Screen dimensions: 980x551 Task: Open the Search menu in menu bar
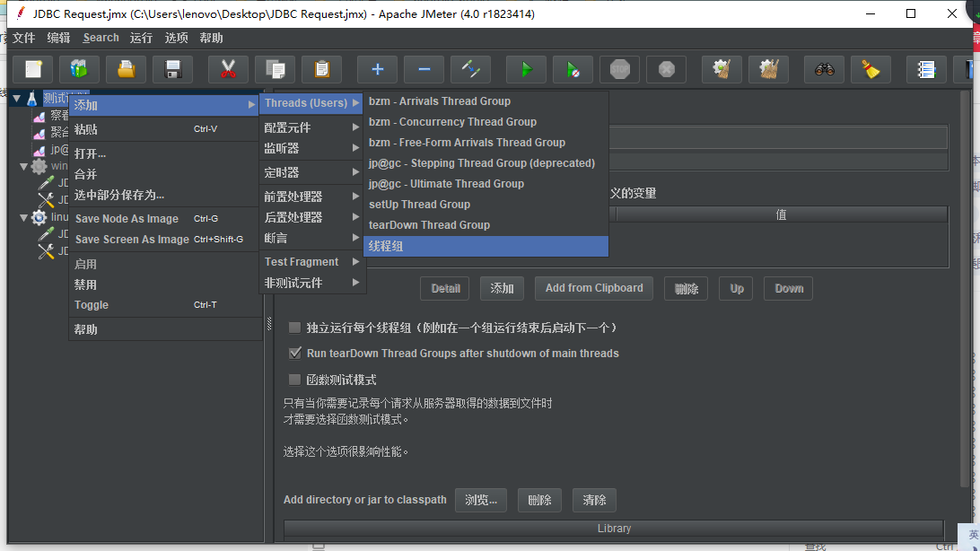(101, 38)
